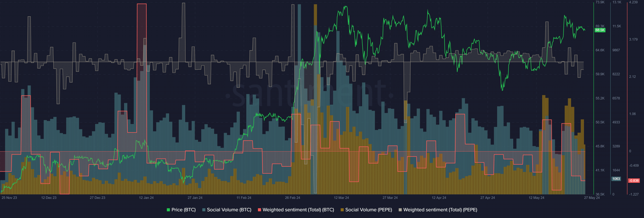This screenshot has height=218, width=644.
Task: Click the 2.12 sentiment axis label
Action: click(632, 77)
